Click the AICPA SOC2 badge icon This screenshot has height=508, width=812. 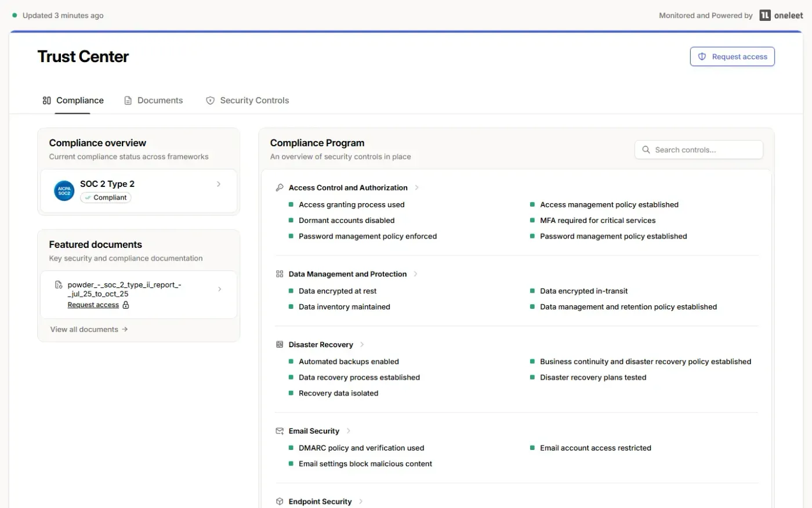tap(64, 190)
